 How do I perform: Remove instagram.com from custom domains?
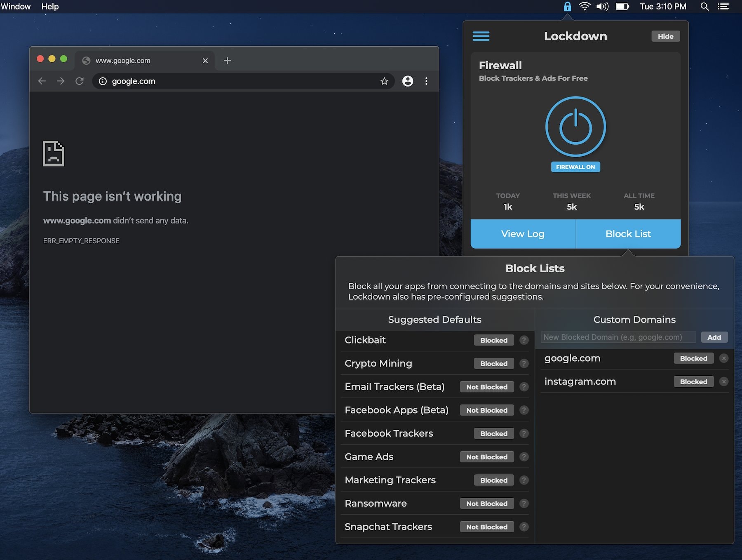point(724,382)
